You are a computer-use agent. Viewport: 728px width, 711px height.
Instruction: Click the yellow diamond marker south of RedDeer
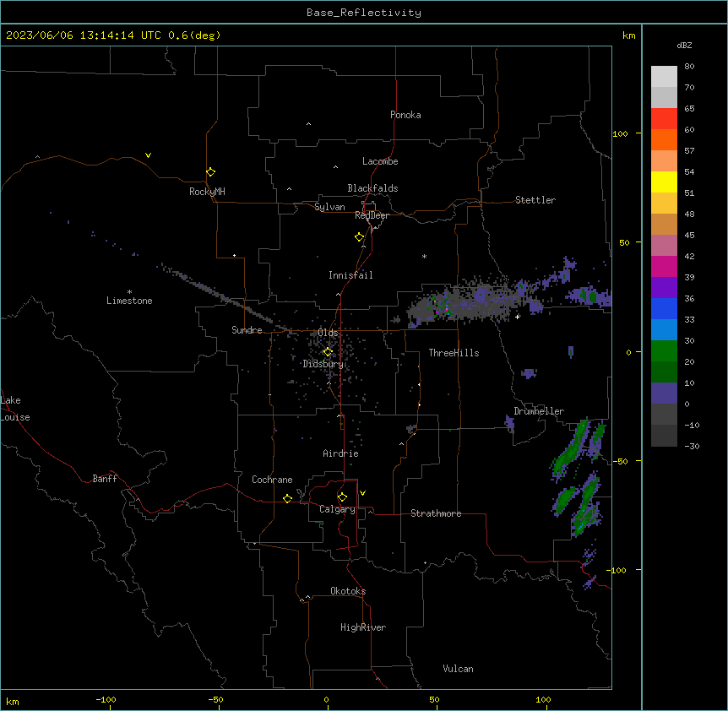359,236
